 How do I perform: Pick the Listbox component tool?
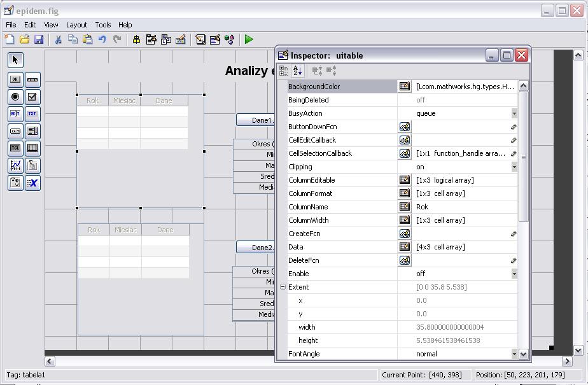pyautogui.click(x=32, y=131)
